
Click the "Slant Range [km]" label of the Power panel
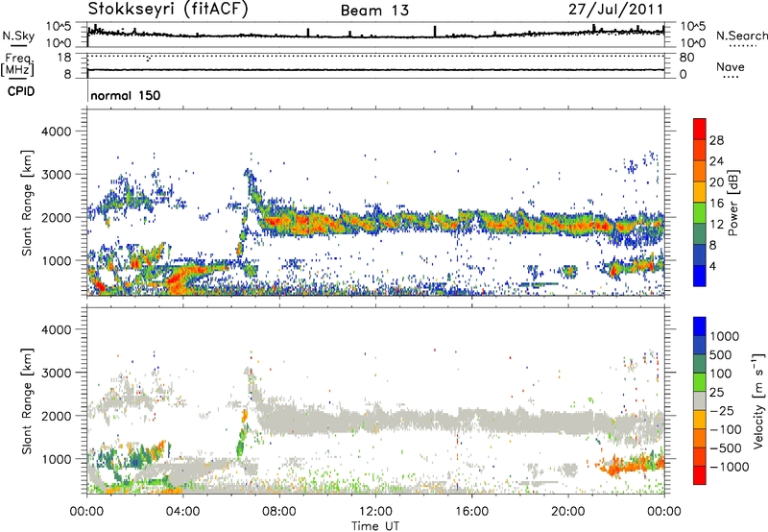tap(27, 203)
